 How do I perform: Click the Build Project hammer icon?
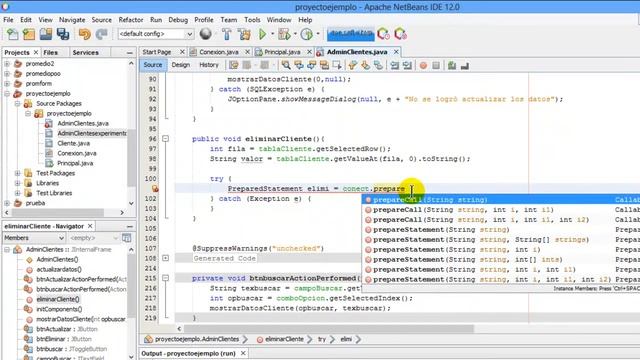coord(227,34)
